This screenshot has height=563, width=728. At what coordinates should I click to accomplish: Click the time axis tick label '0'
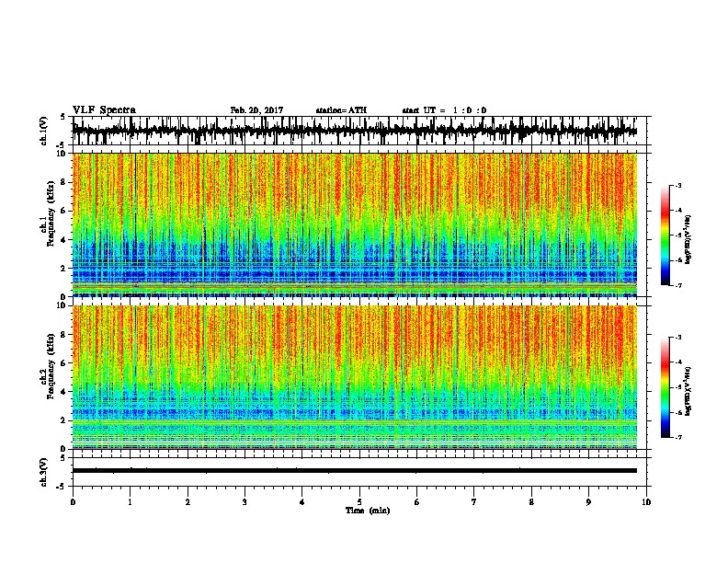[73, 502]
